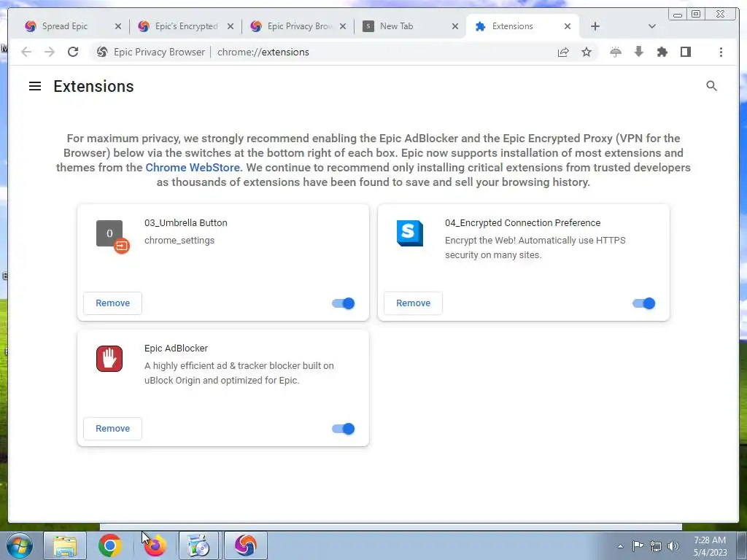Select Epic Privacy Browser taskbar icon
The height and width of the screenshot is (560, 747).
coord(245,545)
